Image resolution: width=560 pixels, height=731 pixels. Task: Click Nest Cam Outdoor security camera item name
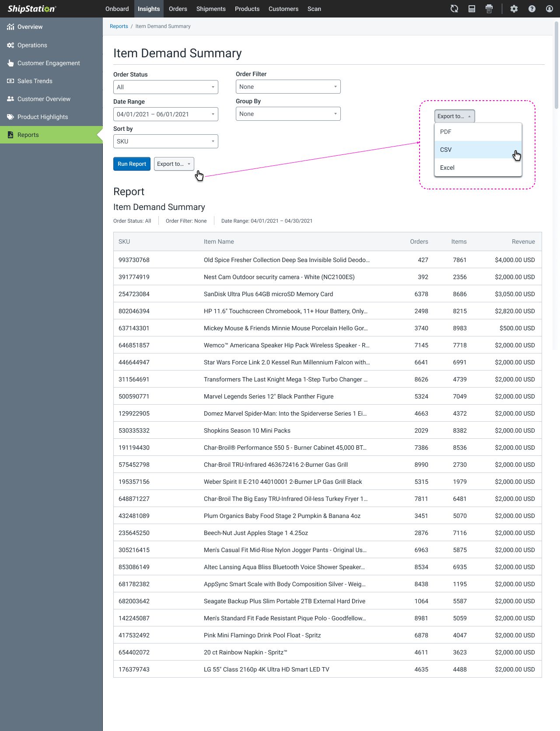pos(279,277)
